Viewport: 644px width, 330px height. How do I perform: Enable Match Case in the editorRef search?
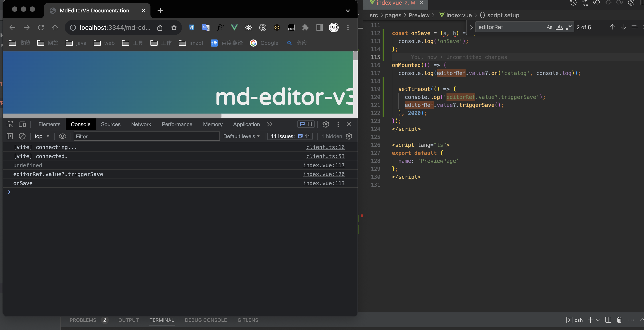coord(549,27)
